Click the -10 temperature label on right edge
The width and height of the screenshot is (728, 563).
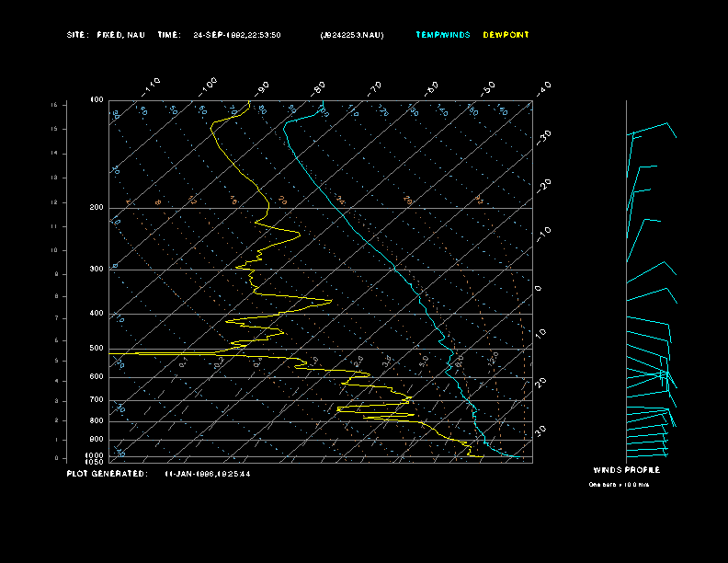tap(543, 234)
